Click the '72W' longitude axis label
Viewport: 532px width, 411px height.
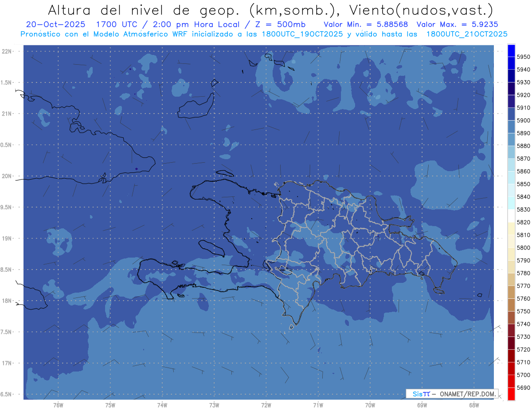point(266,405)
